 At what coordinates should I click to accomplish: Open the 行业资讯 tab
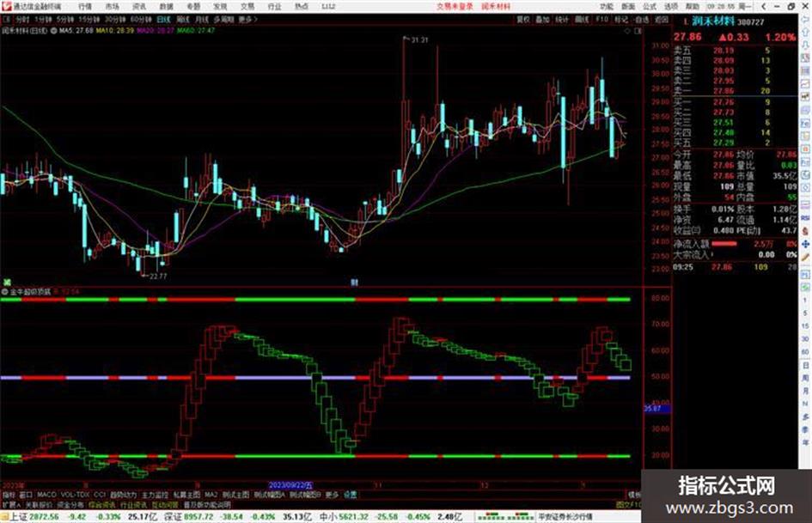tap(133, 504)
